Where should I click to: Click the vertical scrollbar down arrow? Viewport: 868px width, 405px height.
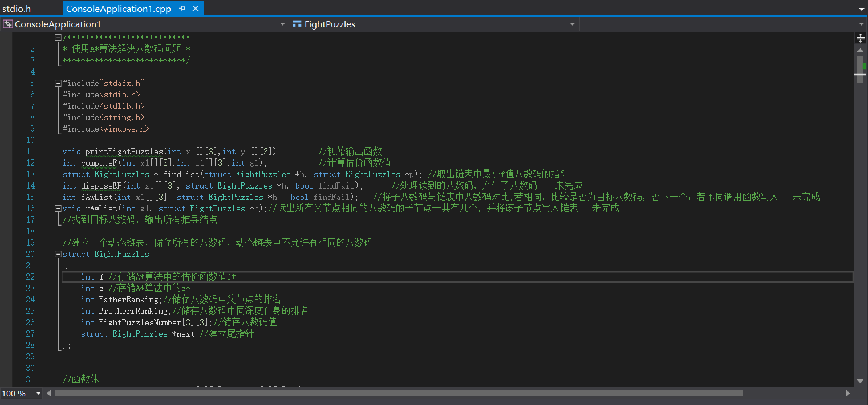[x=861, y=381]
